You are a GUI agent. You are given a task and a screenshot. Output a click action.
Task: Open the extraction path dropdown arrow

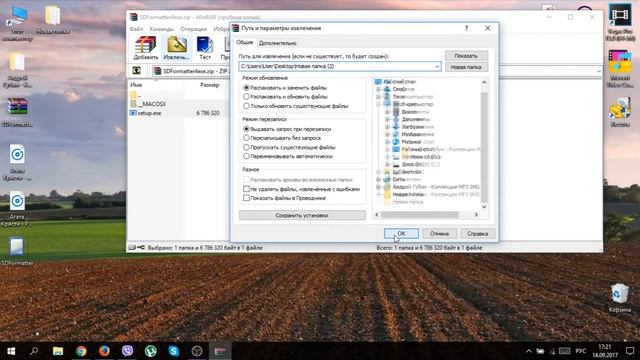pyautogui.click(x=437, y=66)
